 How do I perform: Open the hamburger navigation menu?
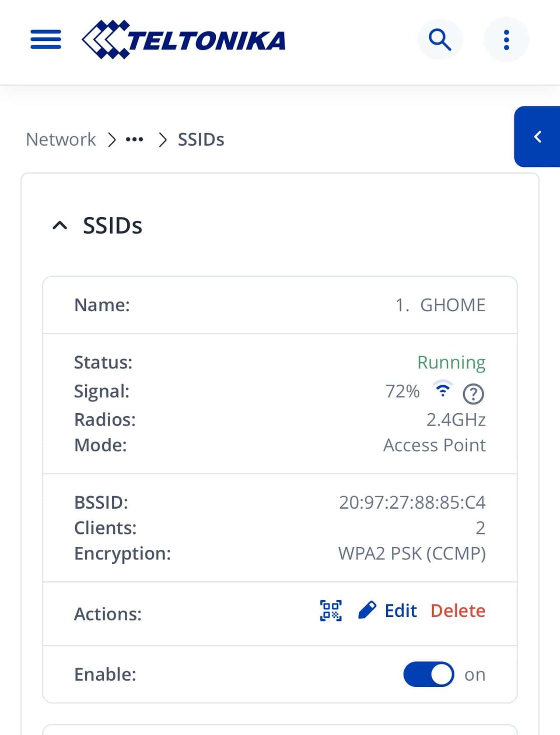click(45, 39)
